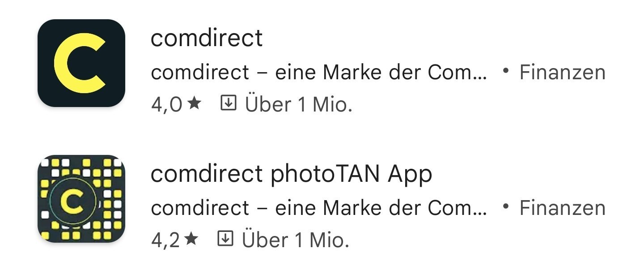The width and height of the screenshot is (644, 270).
Task: Click the download icon in the comdirect listing
Action: [229, 104]
